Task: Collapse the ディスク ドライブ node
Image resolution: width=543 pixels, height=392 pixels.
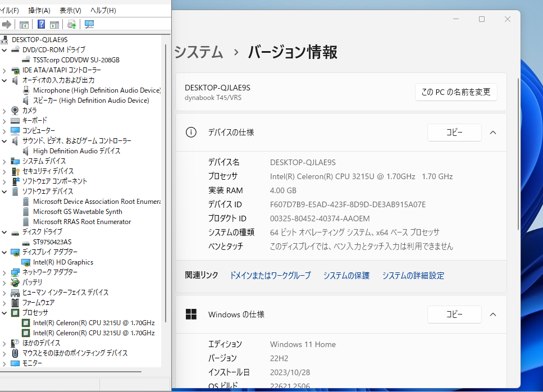Action: click(x=4, y=232)
